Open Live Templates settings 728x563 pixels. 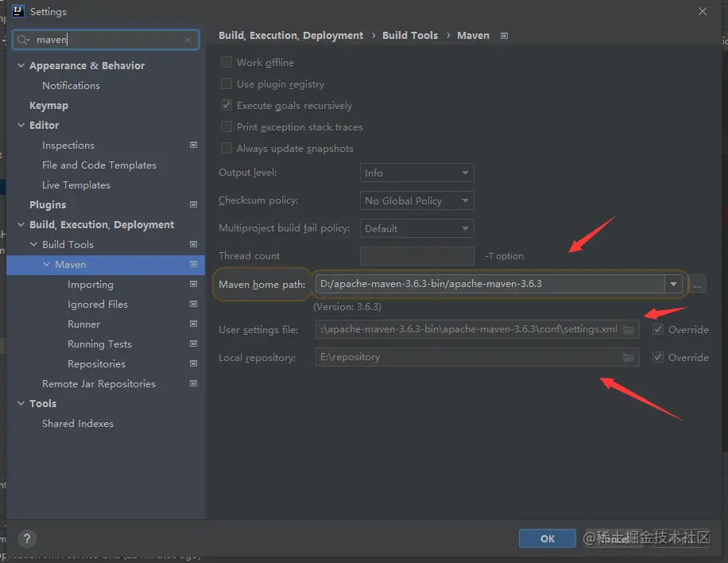click(x=76, y=184)
